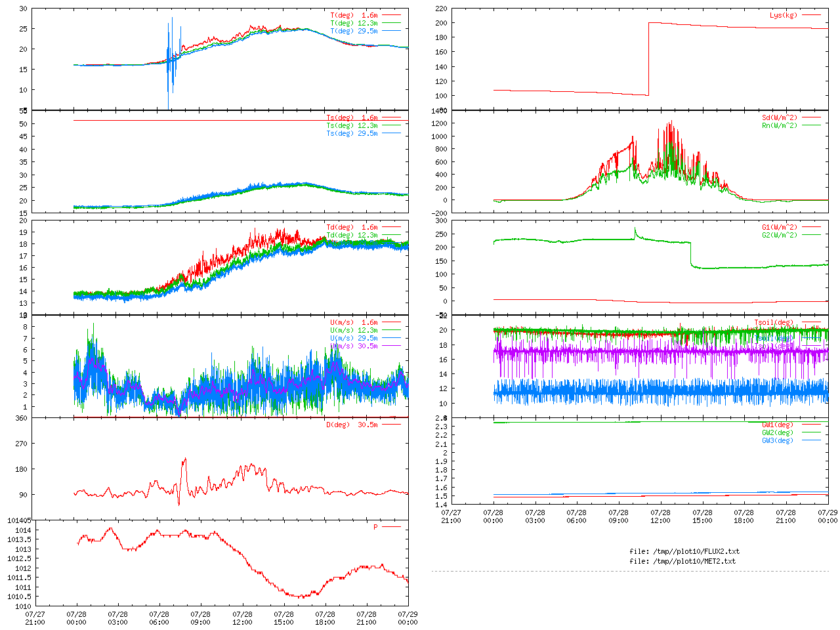Click the 1014 y-axis tick on pressure plot
840x630 pixels.
(23, 530)
